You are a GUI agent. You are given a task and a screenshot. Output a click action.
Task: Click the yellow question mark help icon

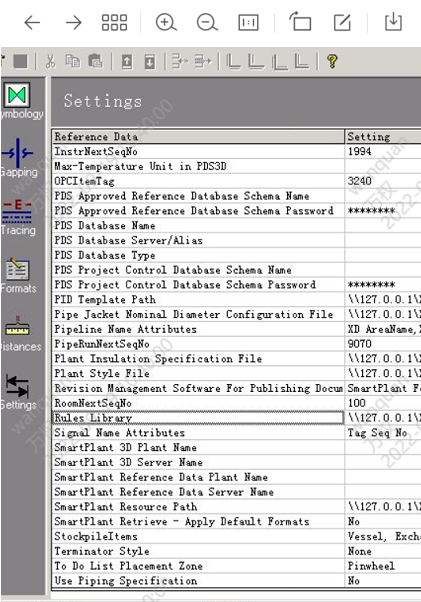tap(332, 61)
